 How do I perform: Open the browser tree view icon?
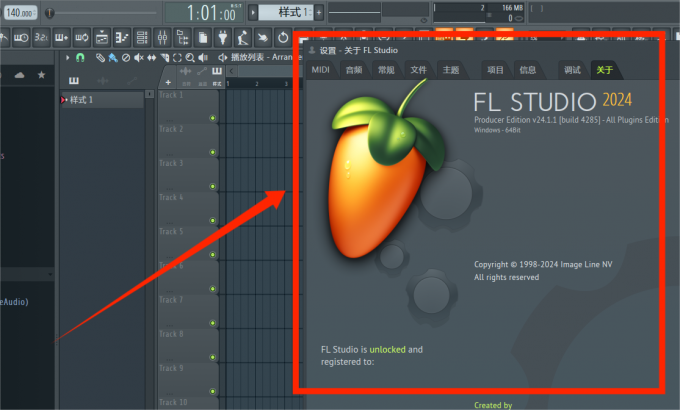(183, 38)
